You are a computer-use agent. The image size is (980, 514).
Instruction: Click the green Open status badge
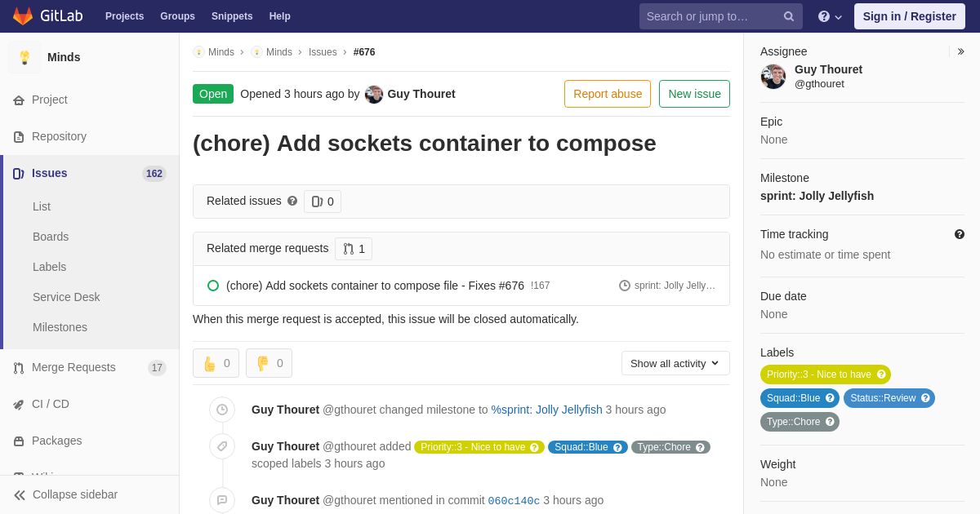pyautogui.click(x=213, y=94)
